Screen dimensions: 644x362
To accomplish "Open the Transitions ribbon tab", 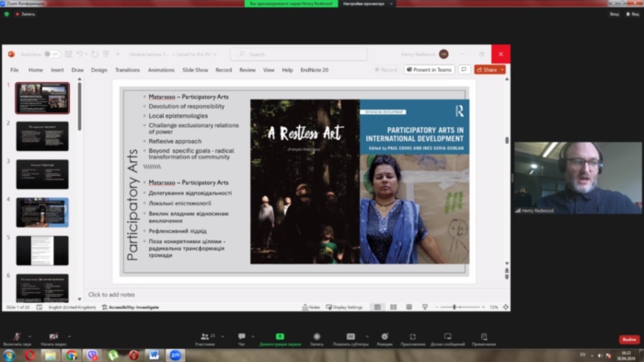I will 127,70.
